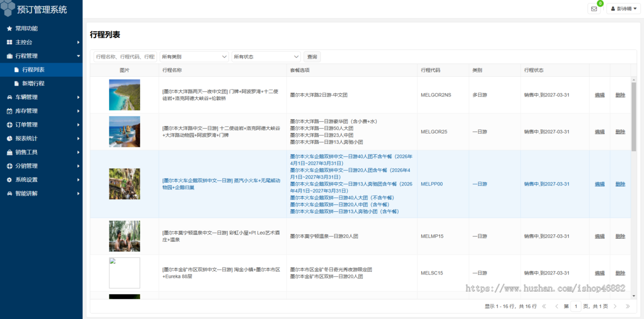Click the page number input field
Image resolution: width=644 pixels, height=319 pixels.
(576, 306)
